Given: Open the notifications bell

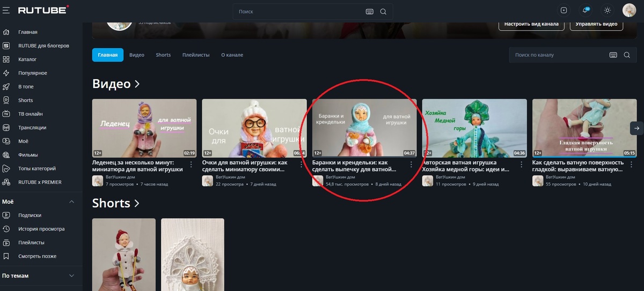Looking at the screenshot, I should tap(586, 10).
